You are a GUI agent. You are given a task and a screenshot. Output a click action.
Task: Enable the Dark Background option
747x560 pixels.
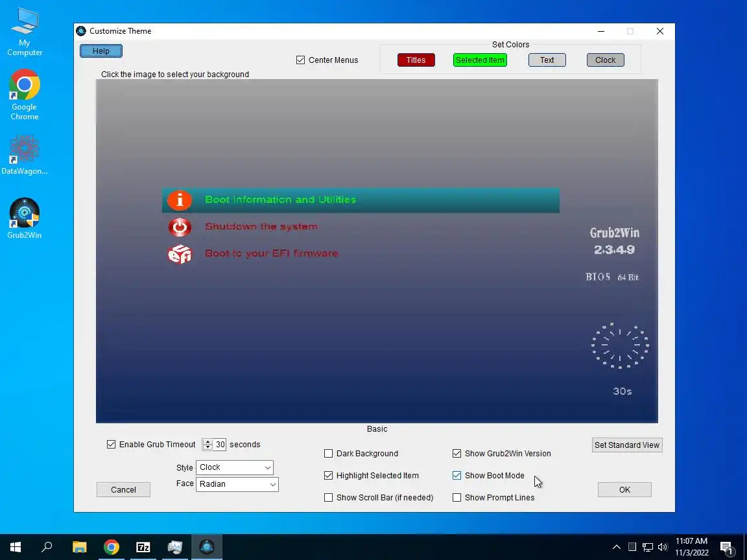point(328,453)
